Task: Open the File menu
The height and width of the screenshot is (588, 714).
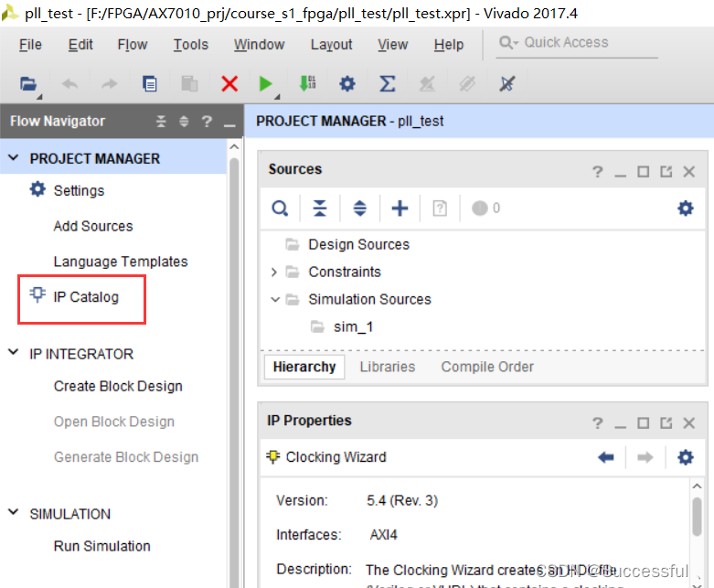Action: 30,45
